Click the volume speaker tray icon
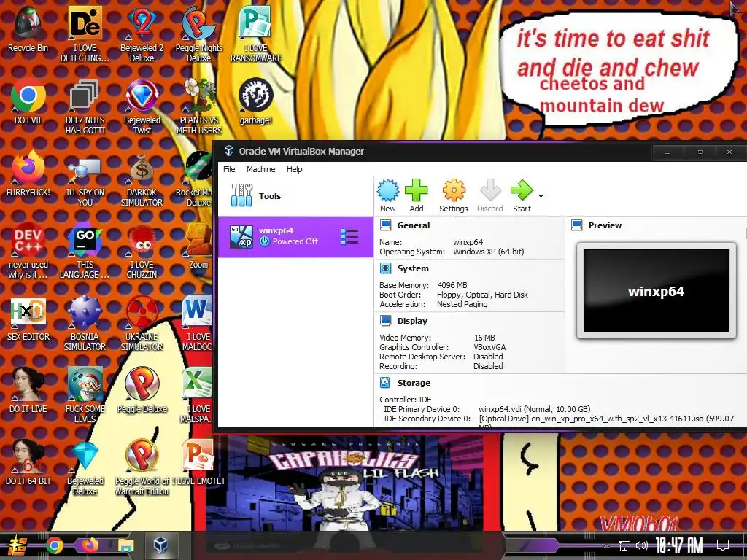The image size is (747, 560). 642,545
